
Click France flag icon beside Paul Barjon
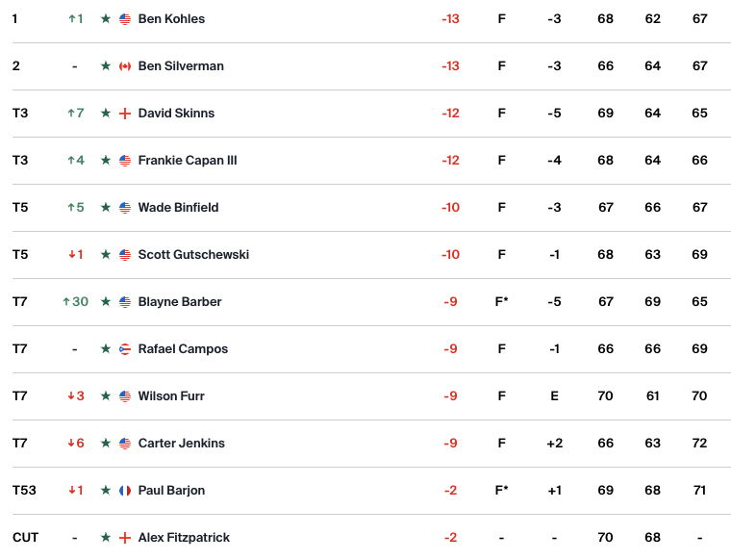click(x=125, y=491)
